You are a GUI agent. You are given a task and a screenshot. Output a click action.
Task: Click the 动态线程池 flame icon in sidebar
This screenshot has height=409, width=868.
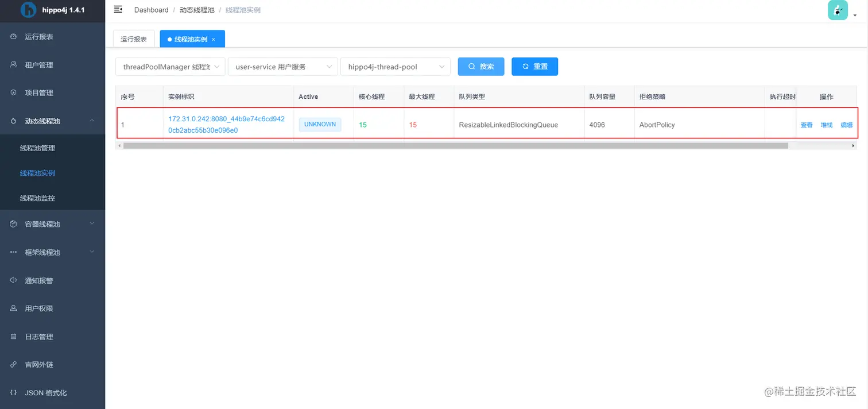(x=14, y=121)
